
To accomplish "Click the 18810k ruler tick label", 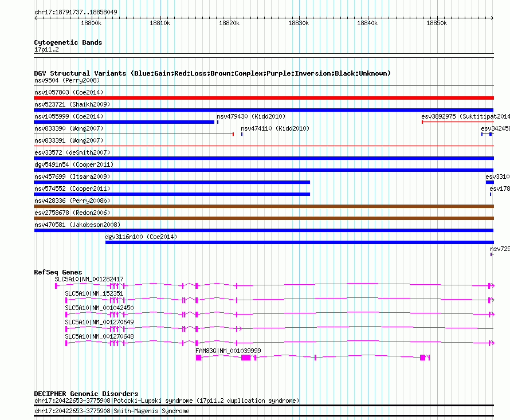I will click(160, 23).
